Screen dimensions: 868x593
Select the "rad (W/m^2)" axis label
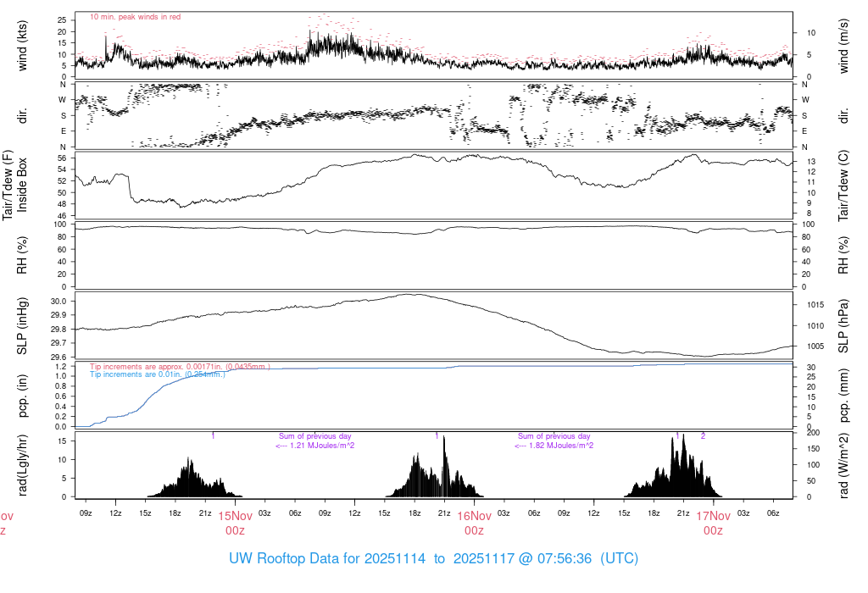843,466
